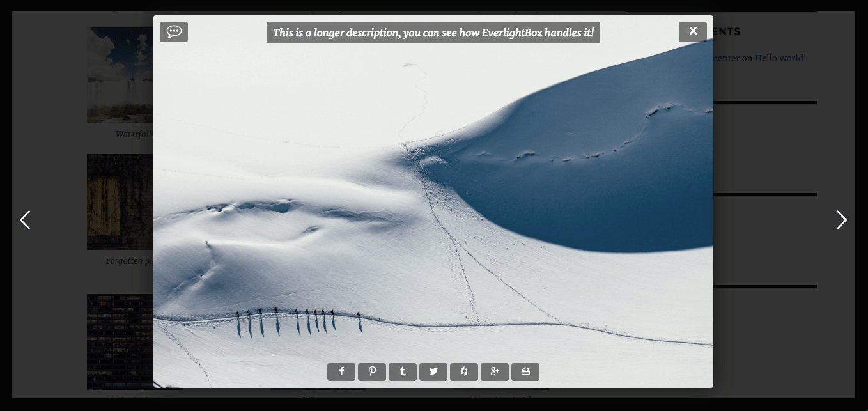Share the image on Google Plus
868x411 pixels.
pyautogui.click(x=495, y=372)
